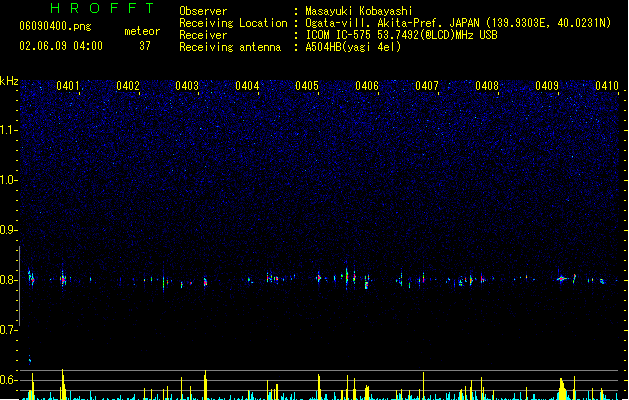The image size is (629, 400).
Task: Click the 0403 time marker
Action: 187,86
